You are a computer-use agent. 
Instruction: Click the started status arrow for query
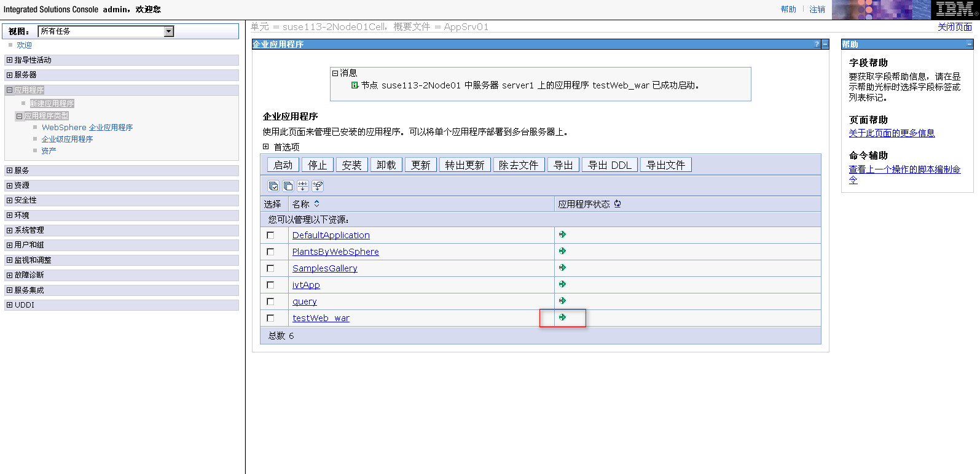[562, 301]
